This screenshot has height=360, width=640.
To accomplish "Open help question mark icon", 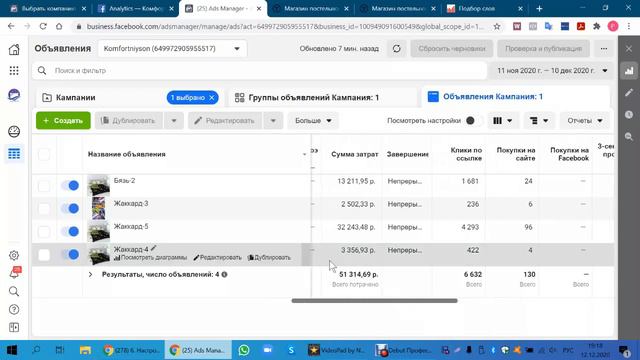I will 14,309.
